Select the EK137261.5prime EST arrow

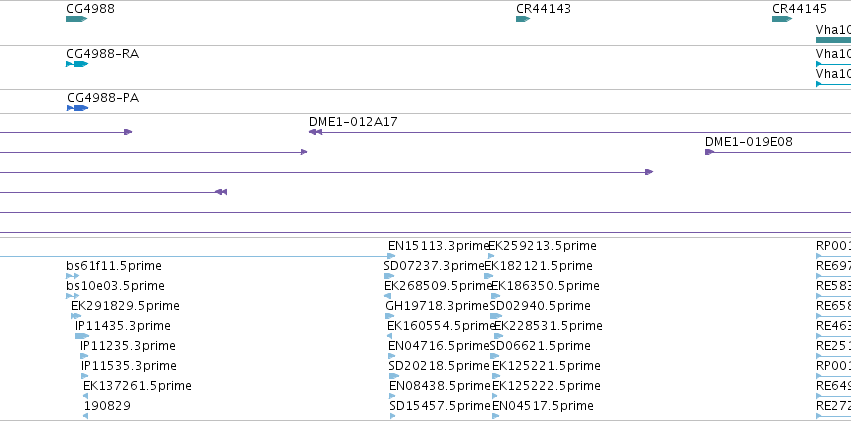85,396
